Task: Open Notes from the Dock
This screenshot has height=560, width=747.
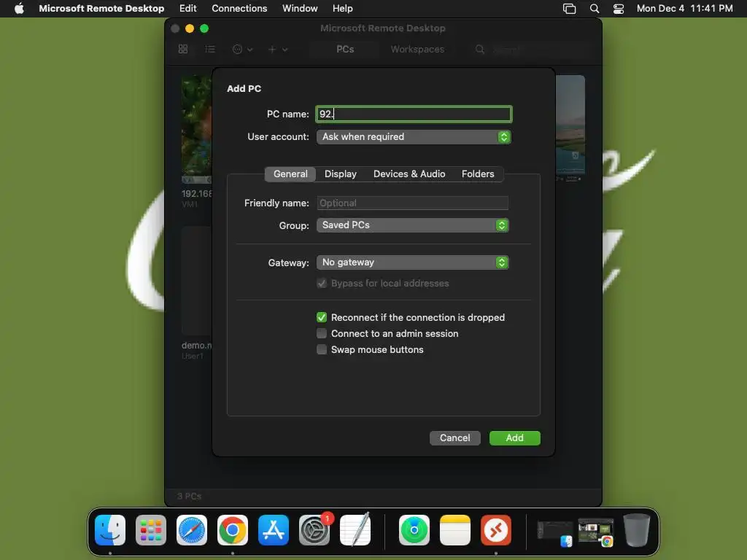Action: (455, 529)
